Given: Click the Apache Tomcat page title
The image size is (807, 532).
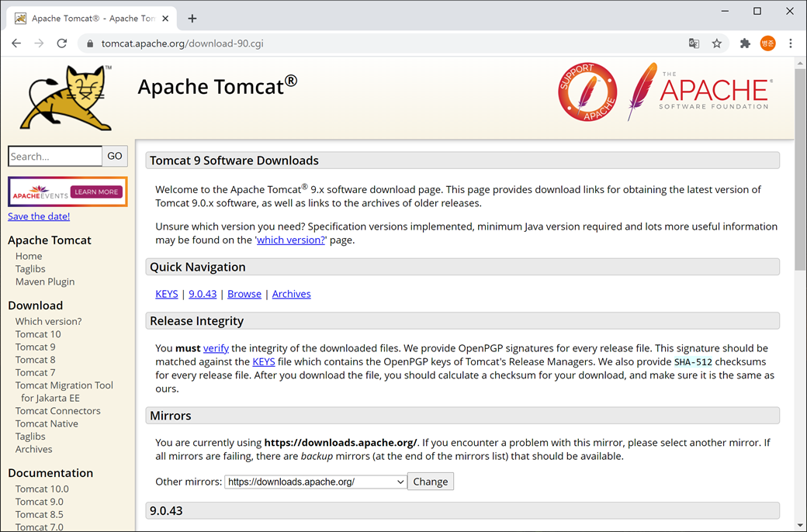Looking at the screenshot, I should tap(217, 86).
